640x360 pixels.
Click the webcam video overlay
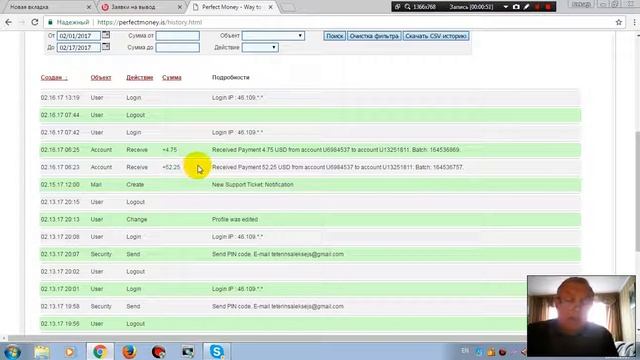pyautogui.click(x=581, y=316)
